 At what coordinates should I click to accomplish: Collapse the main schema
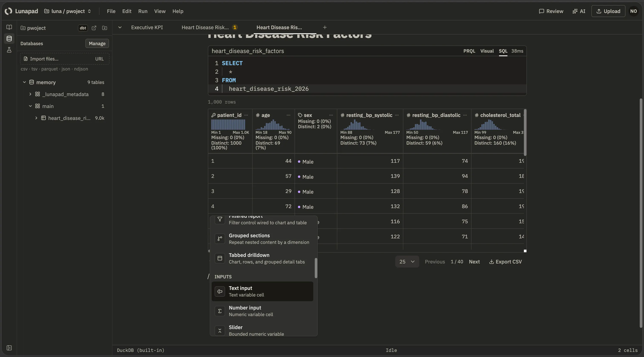[x=30, y=106]
